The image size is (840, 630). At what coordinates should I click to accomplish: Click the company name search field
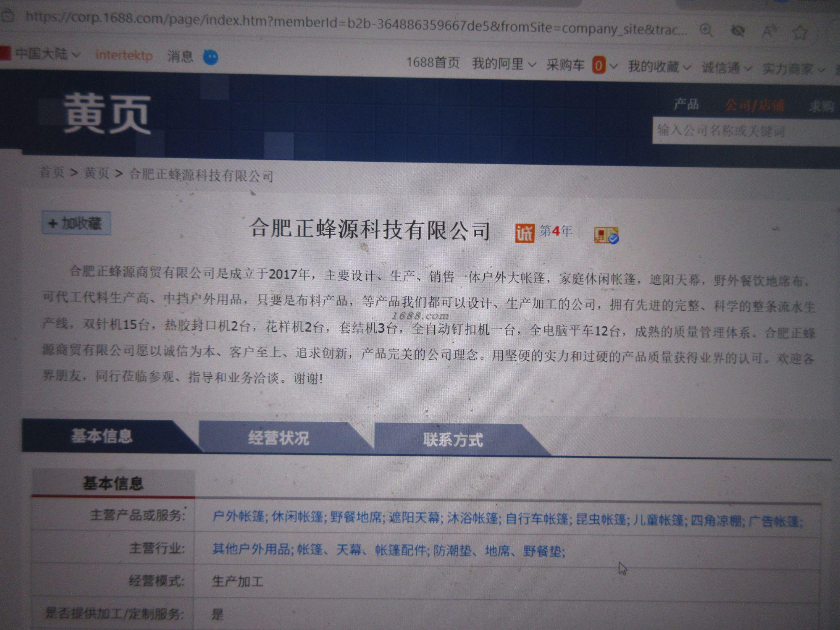(746, 131)
